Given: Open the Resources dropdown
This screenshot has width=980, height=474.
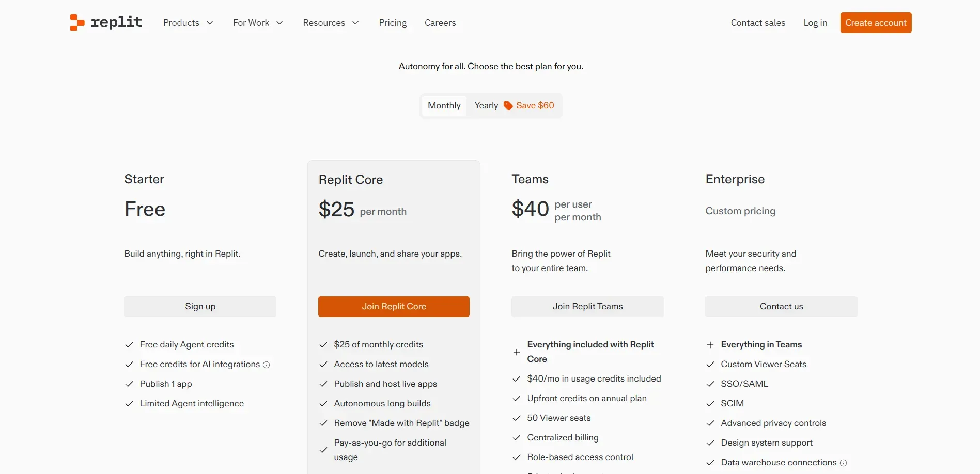Looking at the screenshot, I should pyautogui.click(x=330, y=23).
